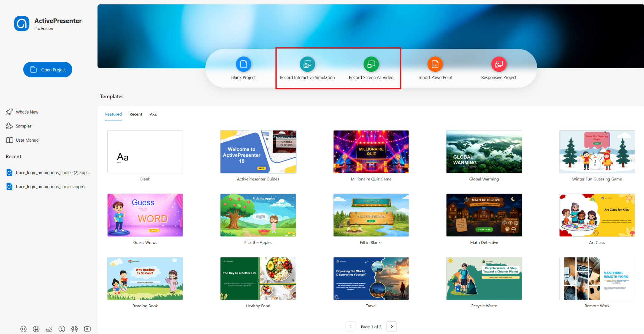This screenshot has height=334, width=644.
Task: Select the Fill in Blanks template
Action: tap(371, 215)
